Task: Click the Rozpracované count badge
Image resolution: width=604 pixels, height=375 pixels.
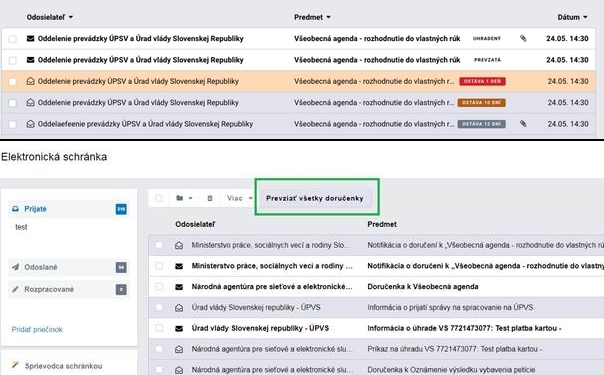Action: [121, 290]
